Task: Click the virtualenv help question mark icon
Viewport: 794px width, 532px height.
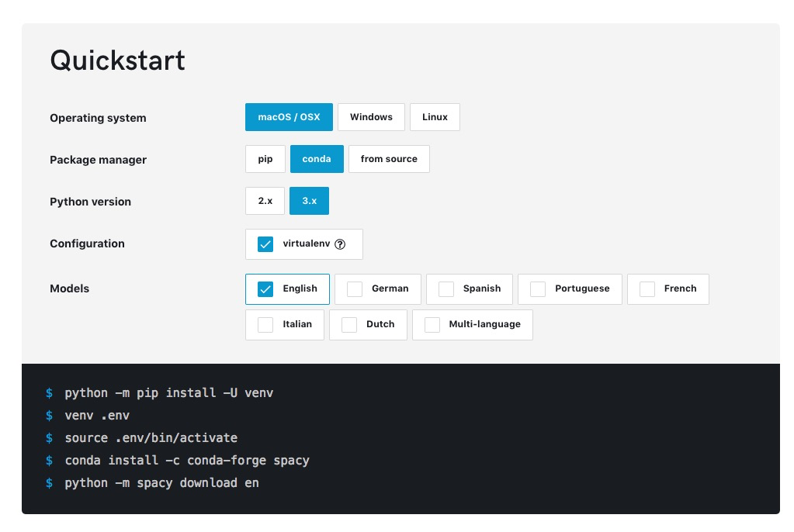Action: [340, 244]
